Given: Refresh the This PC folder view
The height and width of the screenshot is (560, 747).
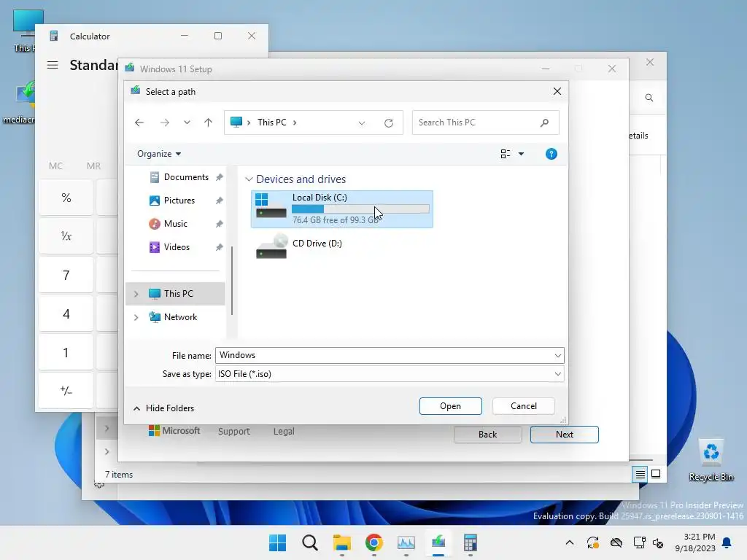Looking at the screenshot, I should click(389, 122).
